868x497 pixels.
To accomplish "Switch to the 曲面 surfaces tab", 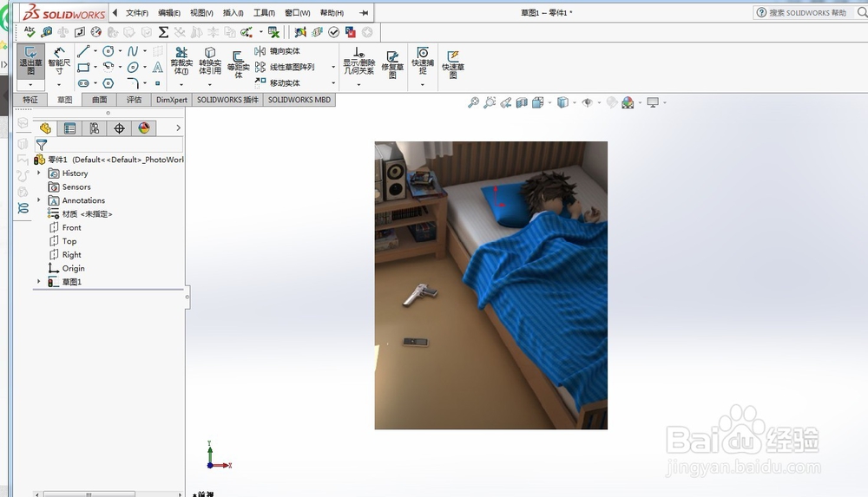I will (x=99, y=100).
